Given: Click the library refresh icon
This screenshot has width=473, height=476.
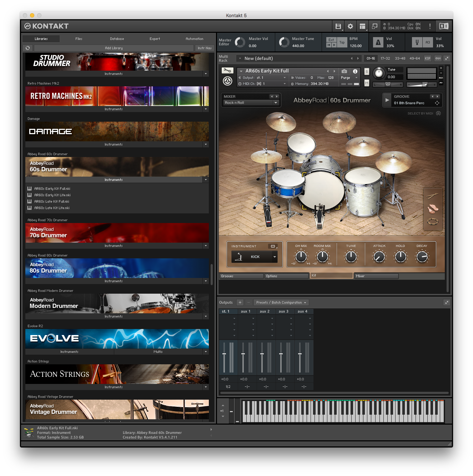Looking at the screenshot, I should [28, 48].
